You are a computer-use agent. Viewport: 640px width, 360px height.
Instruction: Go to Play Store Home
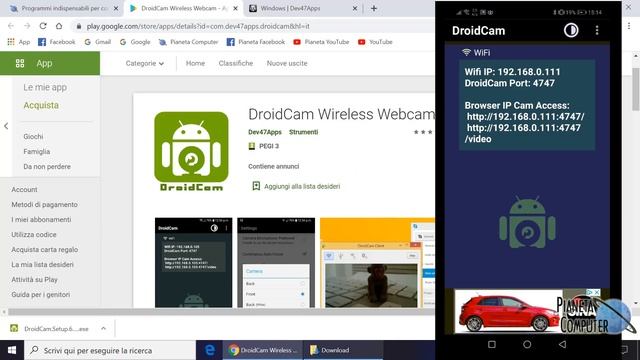195,63
